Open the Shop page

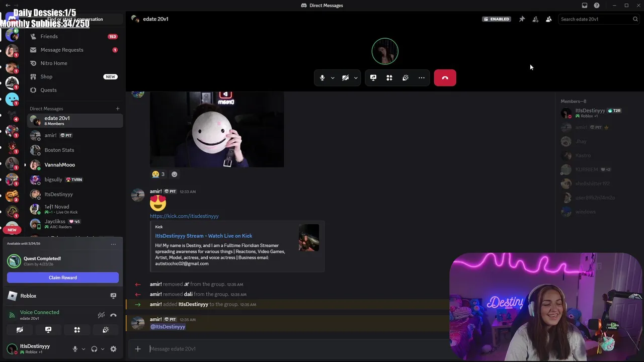pyautogui.click(x=75, y=76)
